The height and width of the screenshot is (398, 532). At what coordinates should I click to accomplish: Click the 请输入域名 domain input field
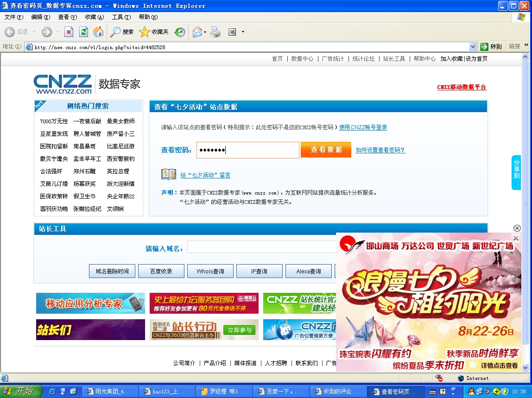[x=261, y=247]
